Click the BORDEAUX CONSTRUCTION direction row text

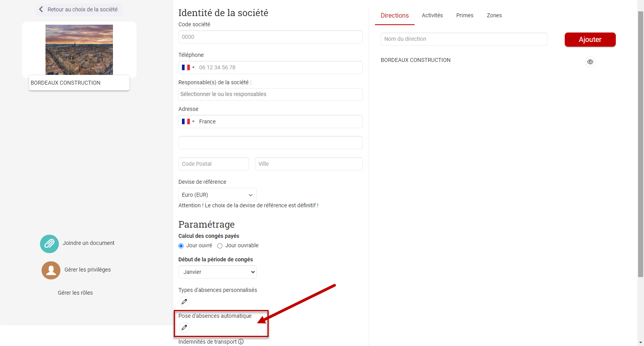[x=416, y=60]
